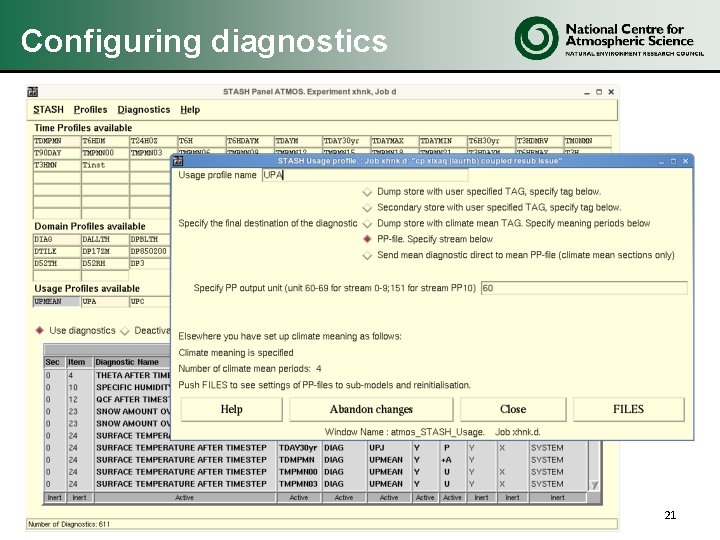Click the diagnostics table scroll down arrow

coord(594,485)
